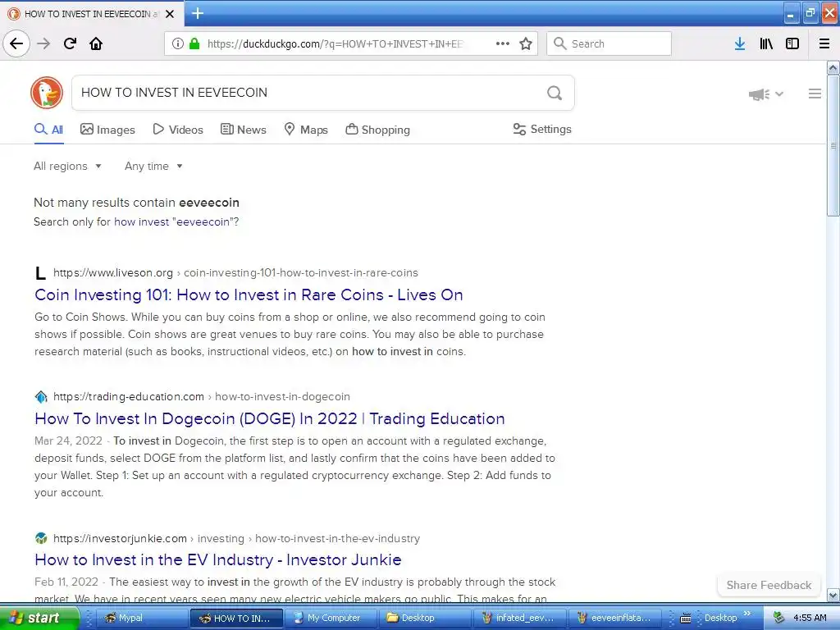
Task: Switch to the Images tab
Action: (107, 130)
